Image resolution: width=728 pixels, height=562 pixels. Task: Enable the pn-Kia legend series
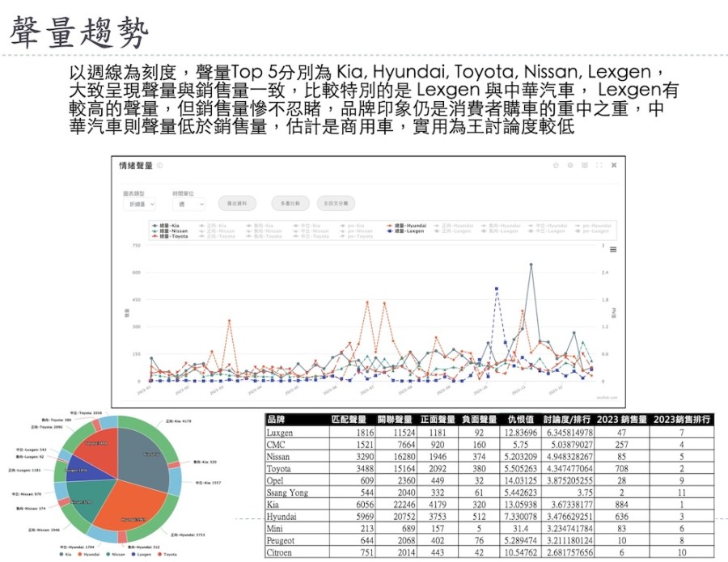[x=352, y=226]
